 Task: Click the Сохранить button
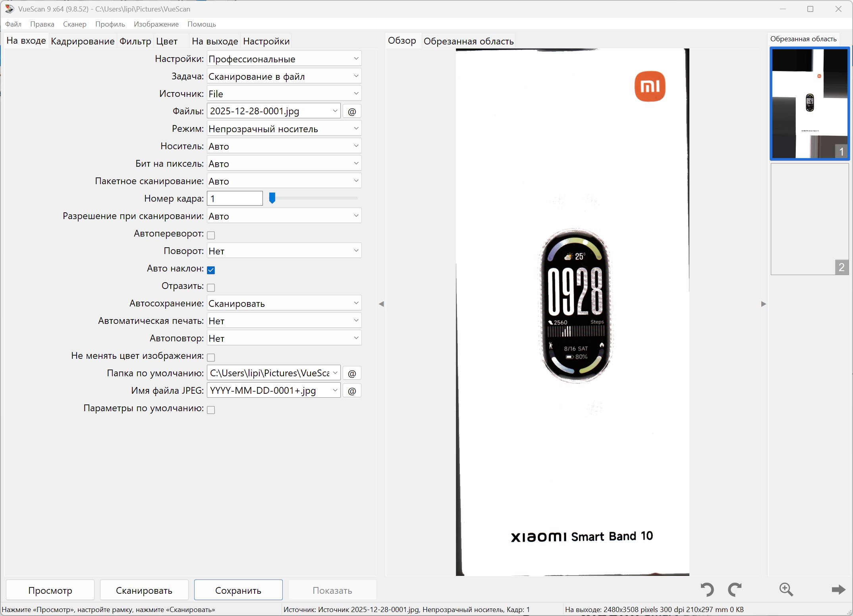(238, 590)
